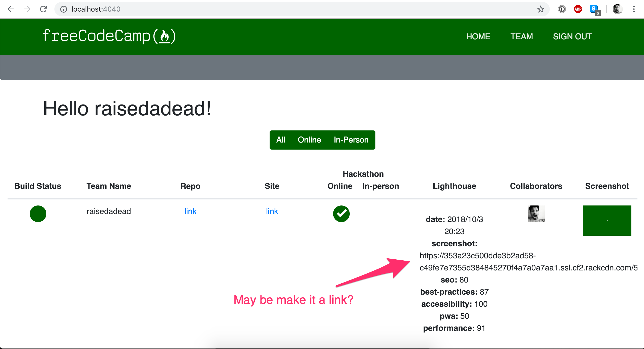Open the TEAM menu item
The image size is (644, 349).
[522, 37]
